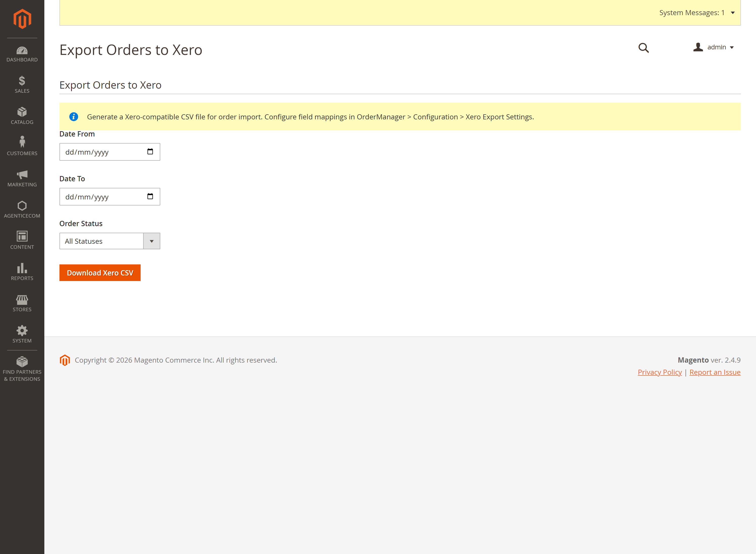
Task: Click the Download Xero CSV button
Action: (x=100, y=273)
